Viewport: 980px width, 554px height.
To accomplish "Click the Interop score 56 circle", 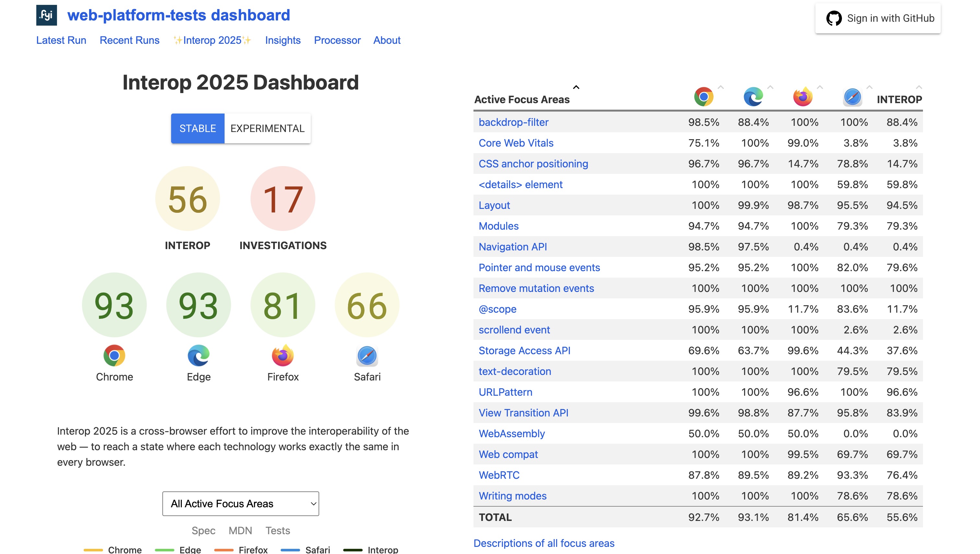I will (x=188, y=199).
